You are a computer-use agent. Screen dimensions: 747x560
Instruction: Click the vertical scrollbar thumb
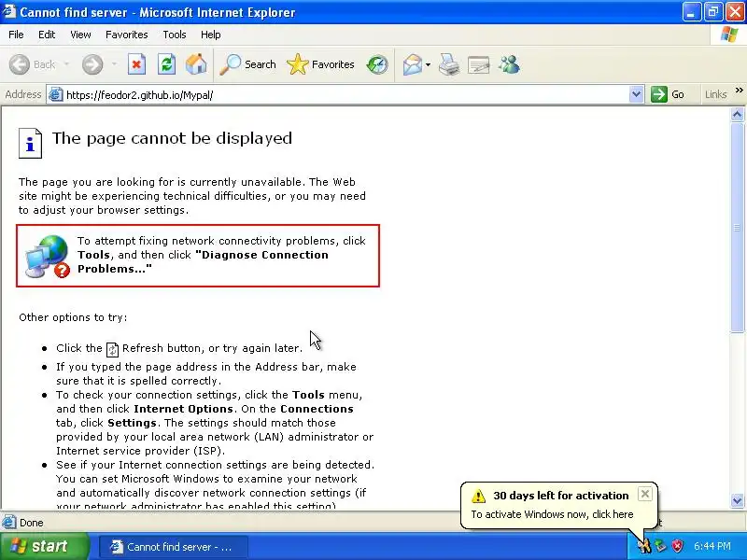738,227
